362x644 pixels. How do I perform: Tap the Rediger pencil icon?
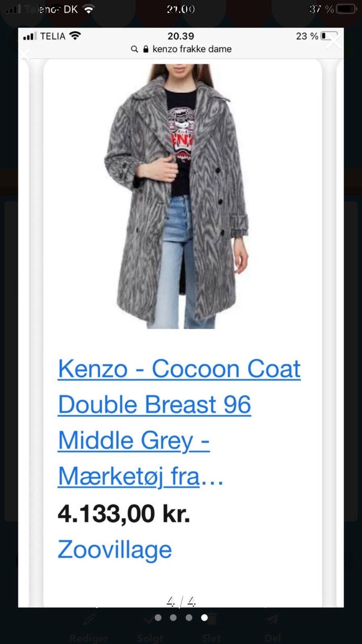(89, 619)
